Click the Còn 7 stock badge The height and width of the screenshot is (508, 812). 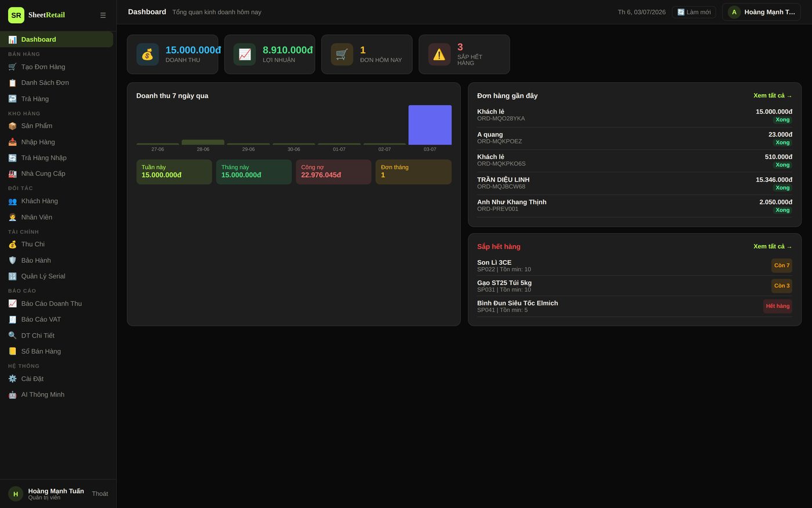[782, 265]
